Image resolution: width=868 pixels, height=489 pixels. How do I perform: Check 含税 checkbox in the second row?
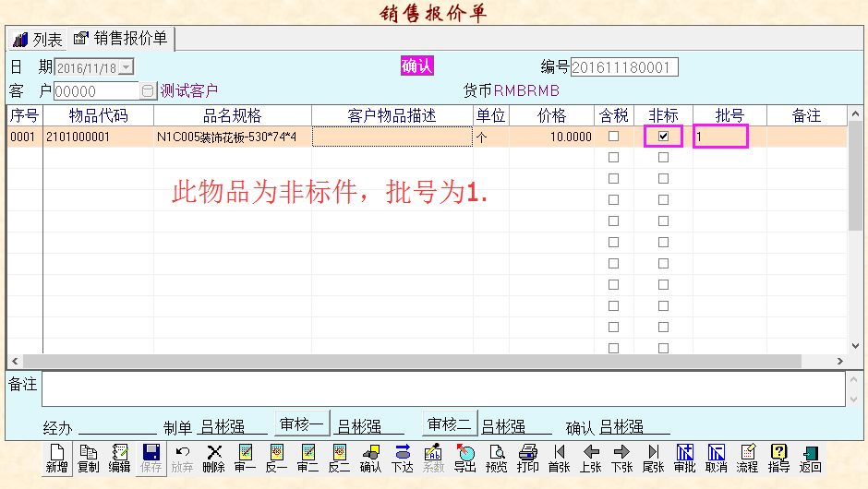613,158
